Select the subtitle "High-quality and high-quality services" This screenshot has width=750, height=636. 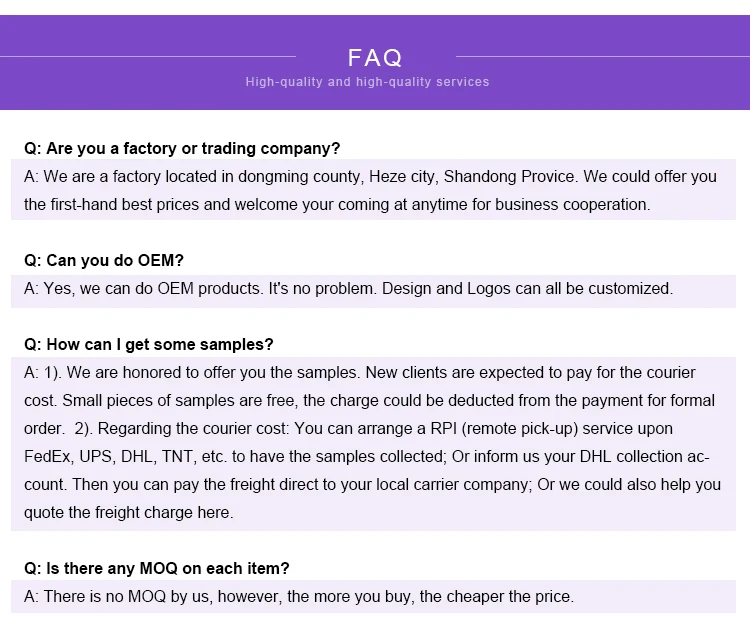pos(367,82)
